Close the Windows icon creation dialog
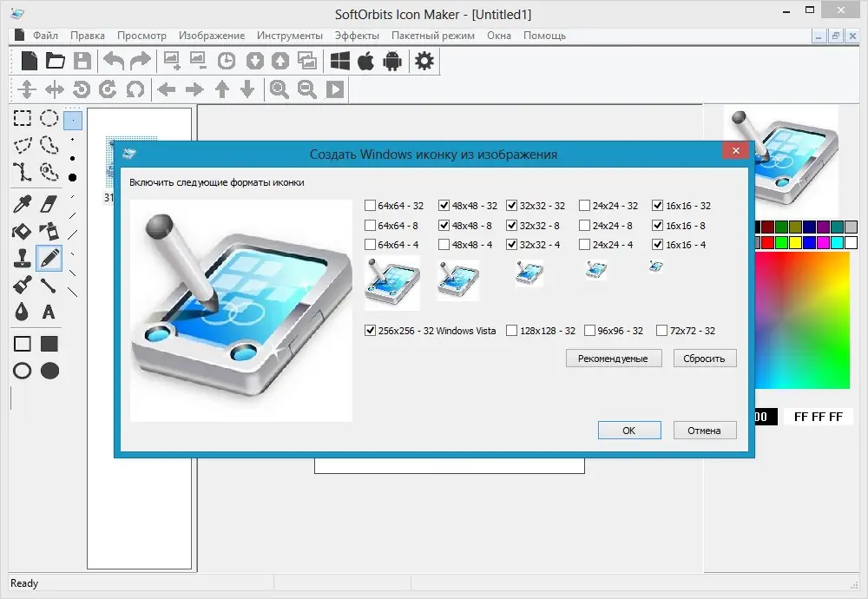The width and height of the screenshot is (868, 599). click(736, 150)
